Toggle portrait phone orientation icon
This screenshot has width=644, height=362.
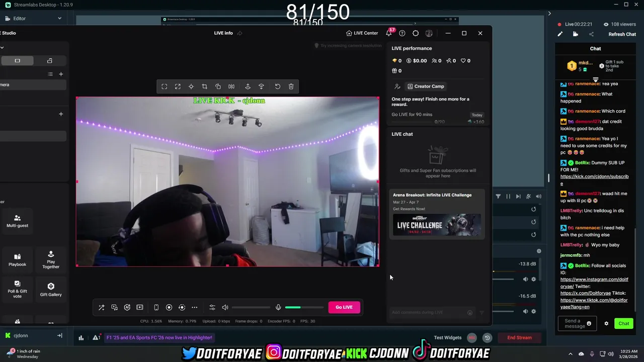click(156, 307)
